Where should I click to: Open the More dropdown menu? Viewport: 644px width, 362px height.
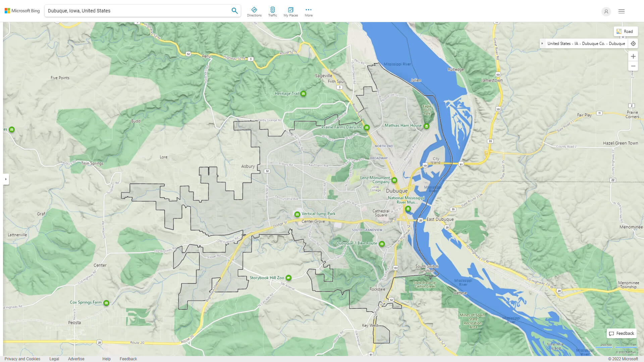click(308, 11)
